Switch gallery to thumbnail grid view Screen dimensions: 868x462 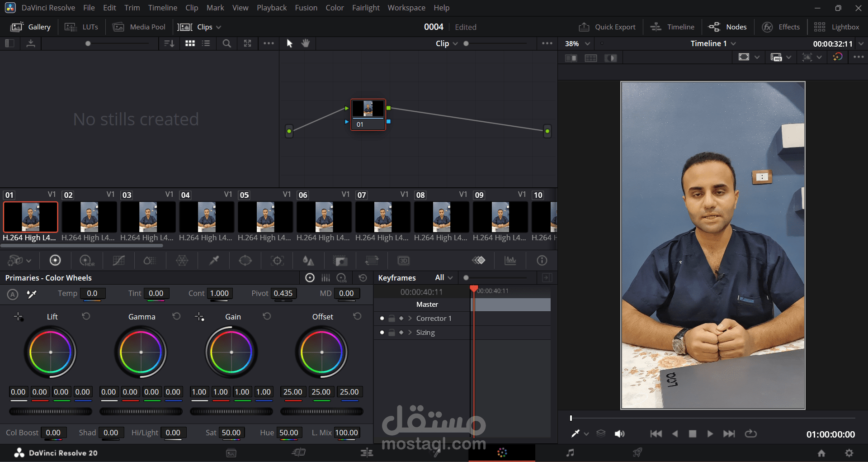click(190, 43)
